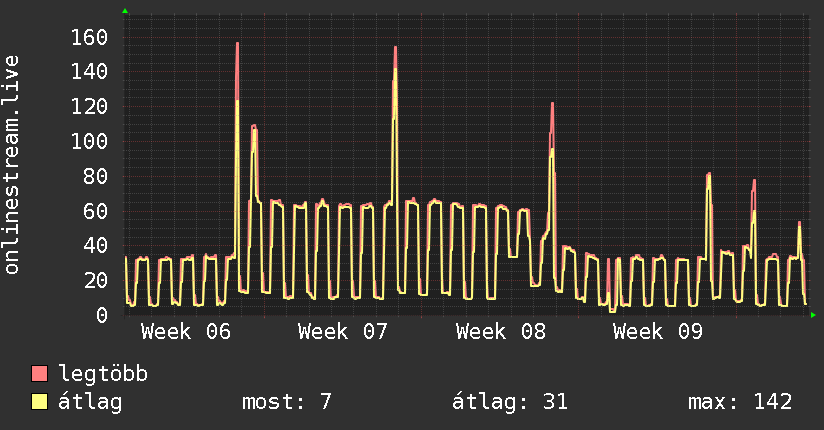
Task: Click the 140 y-axis tick label
Action: [89, 71]
